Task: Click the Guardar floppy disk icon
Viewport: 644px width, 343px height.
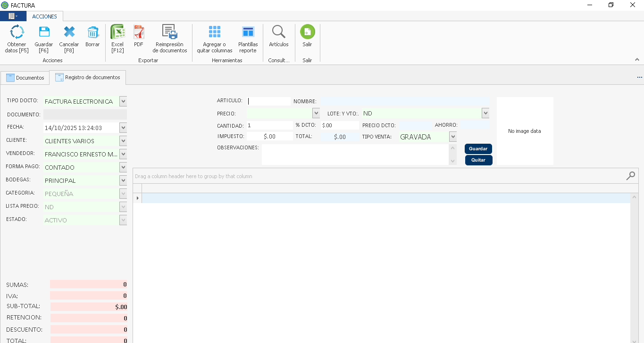Action: click(44, 32)
